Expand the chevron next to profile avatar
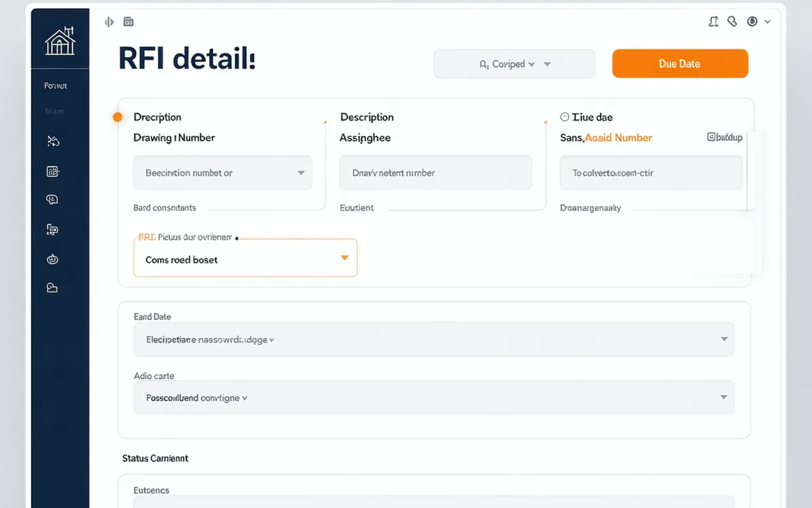Viewport: 812px width, 508px height. (767, 22)
